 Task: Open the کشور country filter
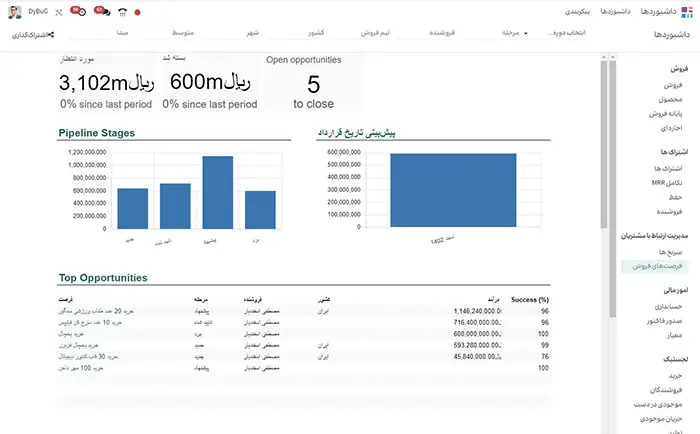pos(316,33)
